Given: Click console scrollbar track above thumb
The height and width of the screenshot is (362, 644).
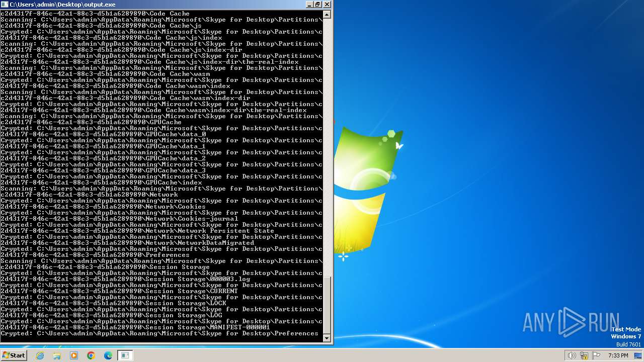Looking at the screenshot, I should point(327,148).
